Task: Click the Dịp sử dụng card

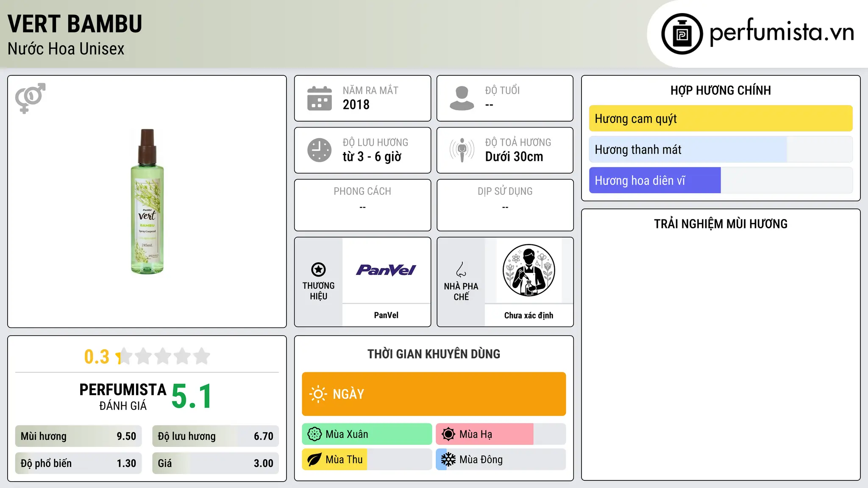Action: click(505, 205)
